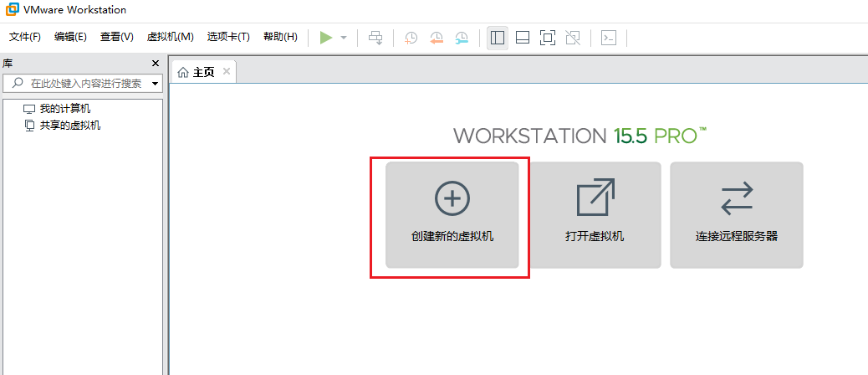This screenshot has height=375, width=868.
Task: Switch to the 主页 tab
Action: click(203, 73)
